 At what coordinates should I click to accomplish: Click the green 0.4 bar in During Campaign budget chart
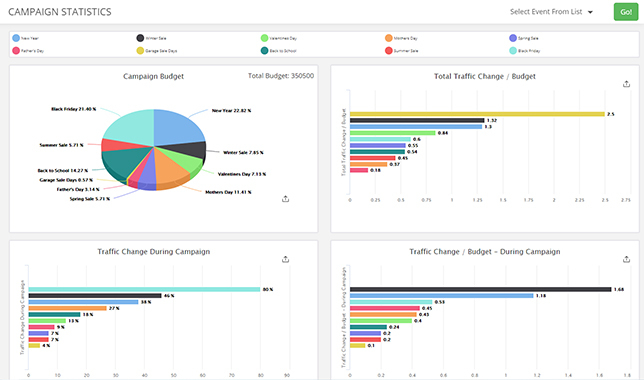tap(381, 321)
